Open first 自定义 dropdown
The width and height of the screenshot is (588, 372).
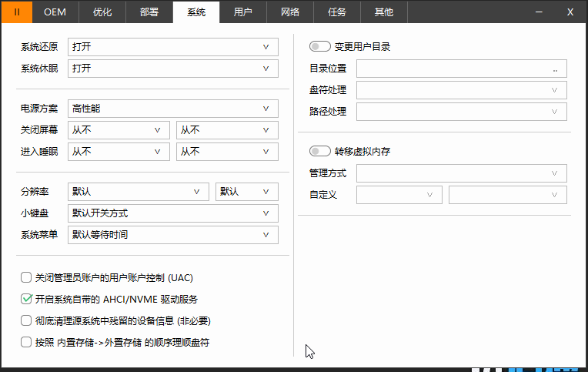pyautogui.click(x=399, y=195)
